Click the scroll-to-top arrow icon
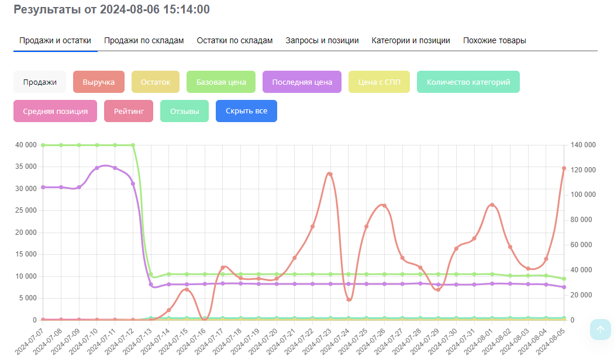614x364 pixels. tap(601, 330)
